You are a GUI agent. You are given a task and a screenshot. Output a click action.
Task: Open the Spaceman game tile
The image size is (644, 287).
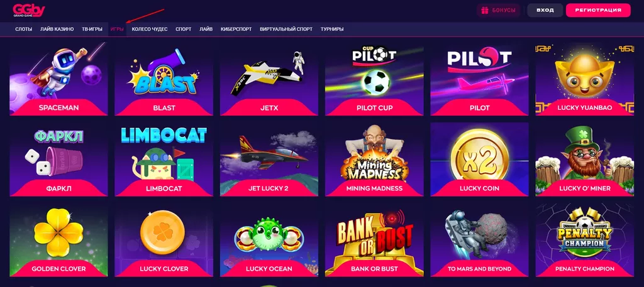click(x=58, y=79)
